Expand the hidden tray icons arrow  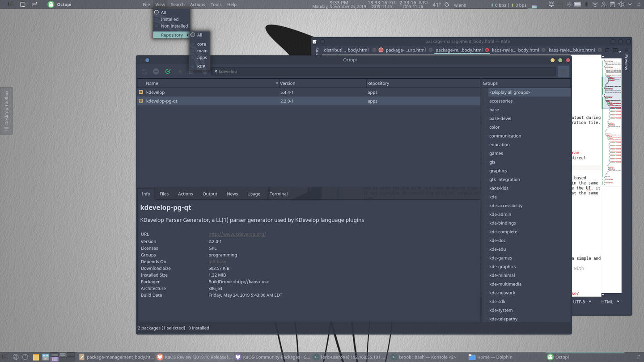(630, 4)
